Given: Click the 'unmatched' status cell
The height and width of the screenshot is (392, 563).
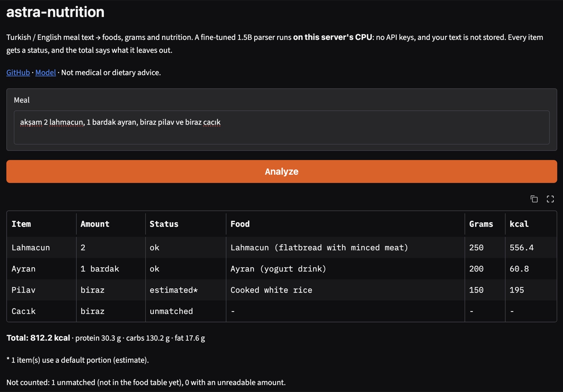Looking at the screenshot, I should point(185,311).
